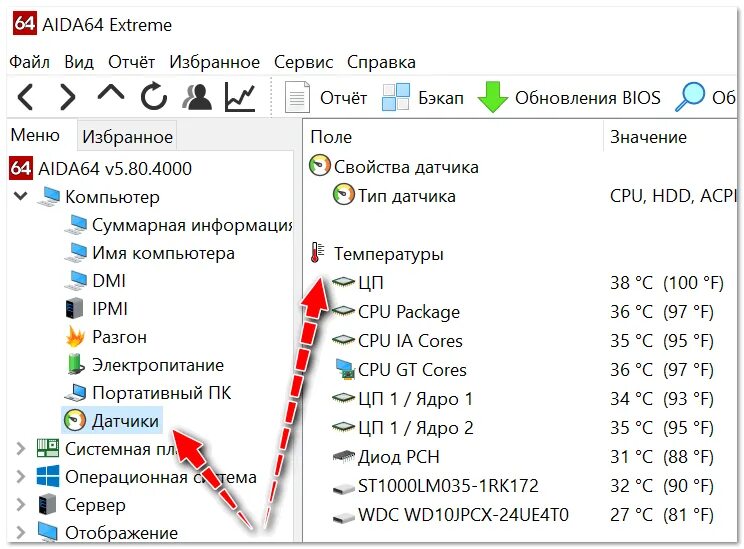
Task: Click the hard drive icon beside ST1000LM035-1RK172
Action: tap(344, 487)
